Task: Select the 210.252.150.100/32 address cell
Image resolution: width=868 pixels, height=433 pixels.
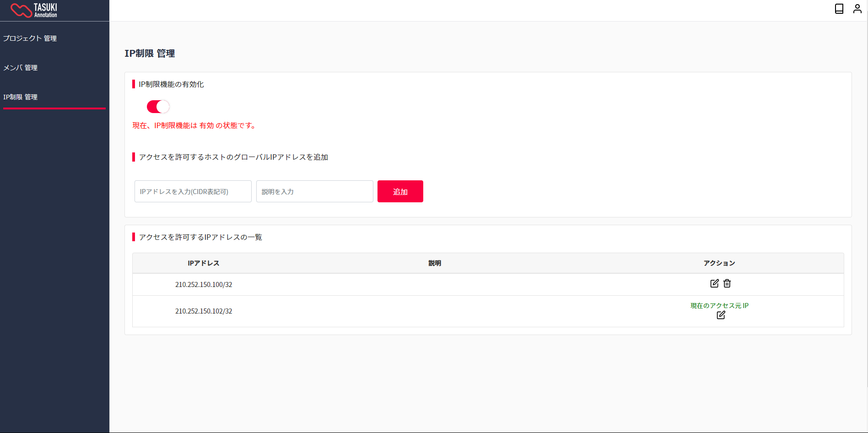Action: [x=204, y=285]
